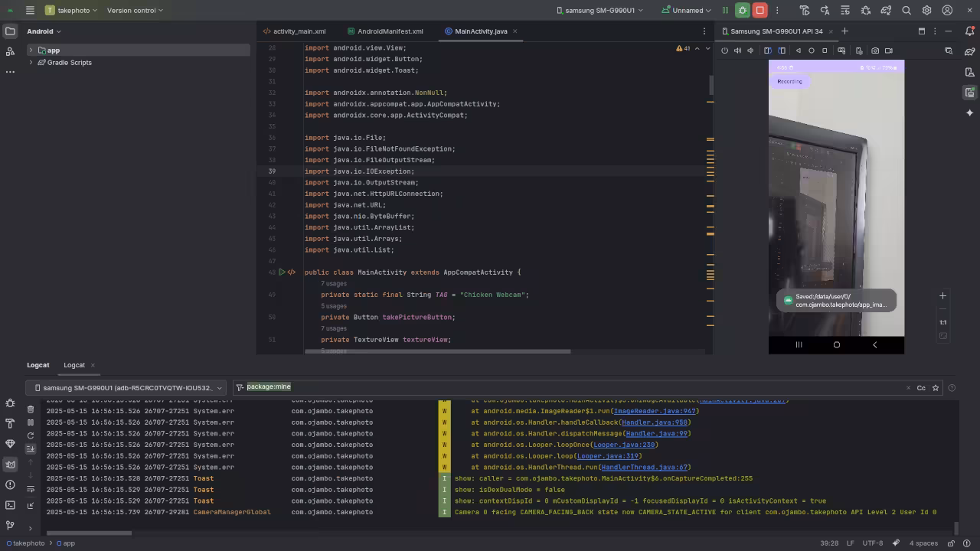Open the Version control dropdown

(x=135, y=11)
